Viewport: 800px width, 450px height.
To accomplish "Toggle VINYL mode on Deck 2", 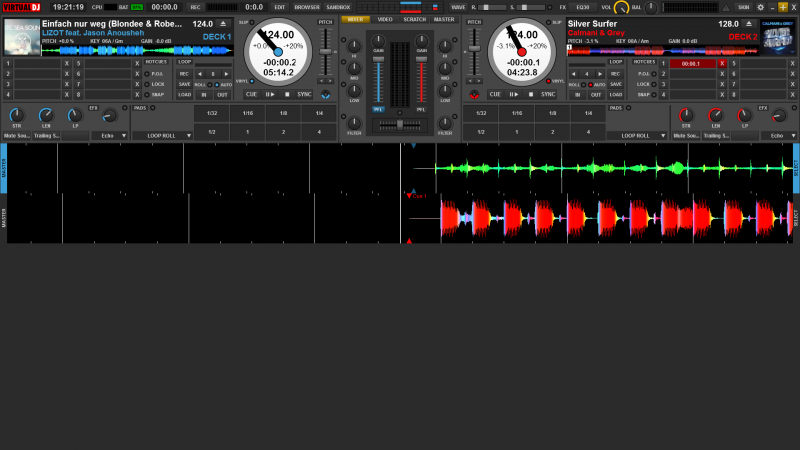I will [x=548, y=81].
